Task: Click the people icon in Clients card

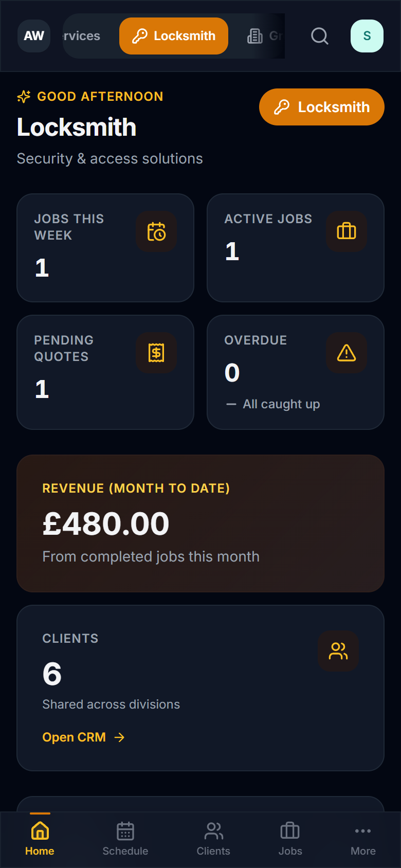Action: [338, 651]
